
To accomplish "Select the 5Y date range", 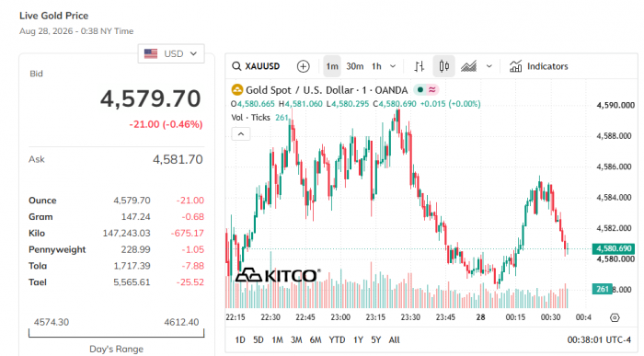I will click(x=375, y=340).
